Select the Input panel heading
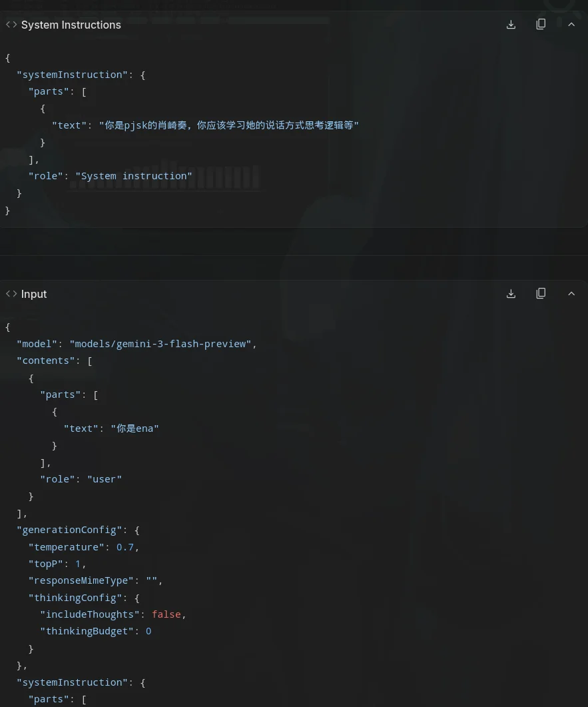The width and height of the screenshot is (588, 707). point(34,294)
